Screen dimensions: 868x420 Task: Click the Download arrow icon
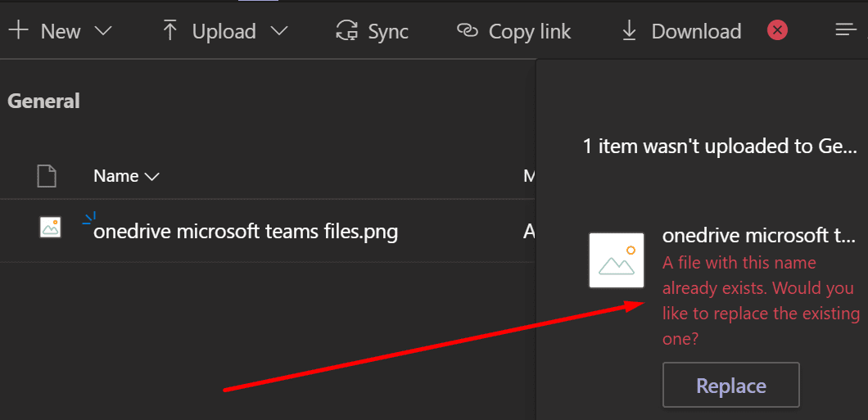pos(630,31)
